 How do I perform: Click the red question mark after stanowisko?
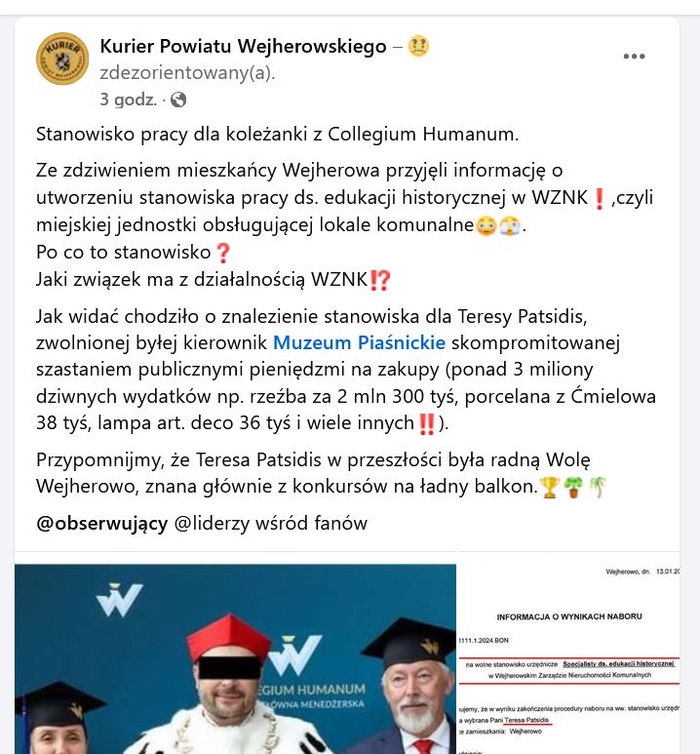(222, 253)
